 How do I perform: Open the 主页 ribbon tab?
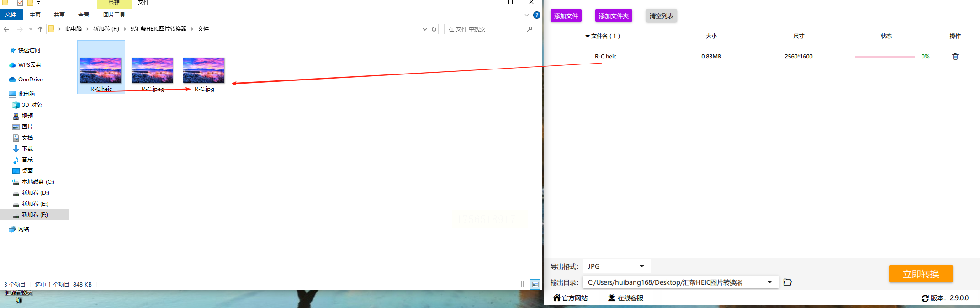tap(35, 15)
